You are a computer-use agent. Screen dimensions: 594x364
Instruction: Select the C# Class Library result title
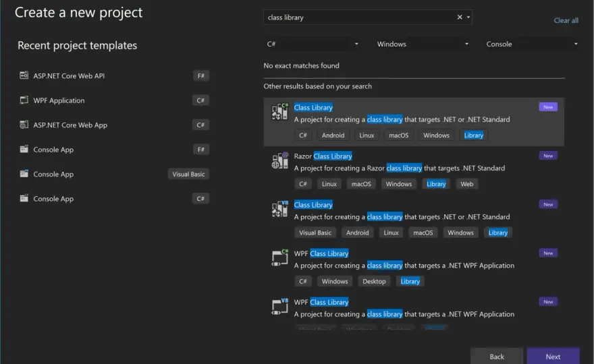(313, 107)
